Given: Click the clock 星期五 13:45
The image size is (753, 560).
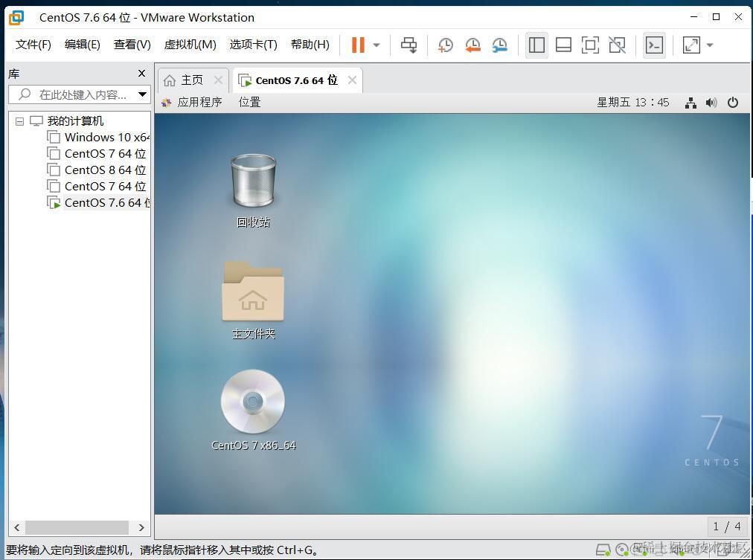Looking at the screenshot, I should pos(632,102).
